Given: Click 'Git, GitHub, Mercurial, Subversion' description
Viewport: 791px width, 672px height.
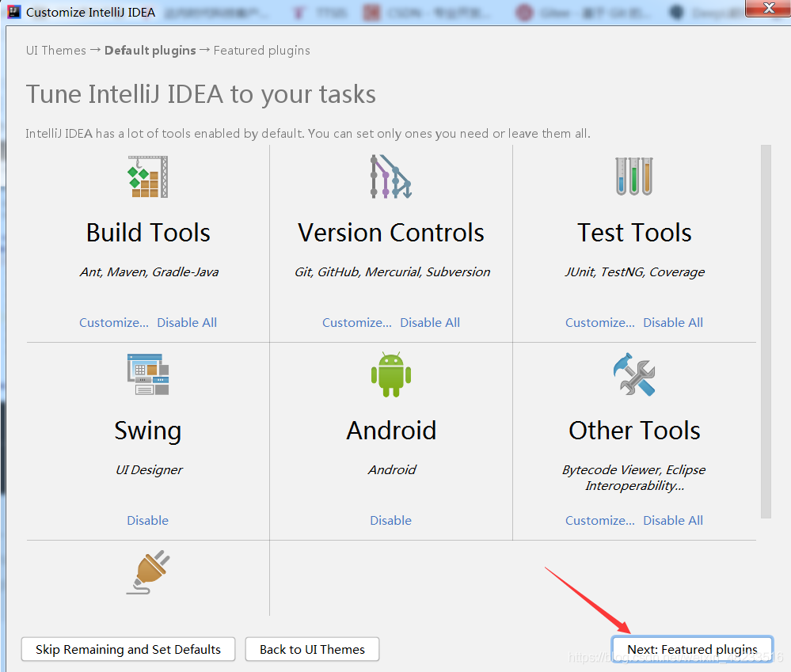Looking at the screenshot, I should click(x=392, y=272).
